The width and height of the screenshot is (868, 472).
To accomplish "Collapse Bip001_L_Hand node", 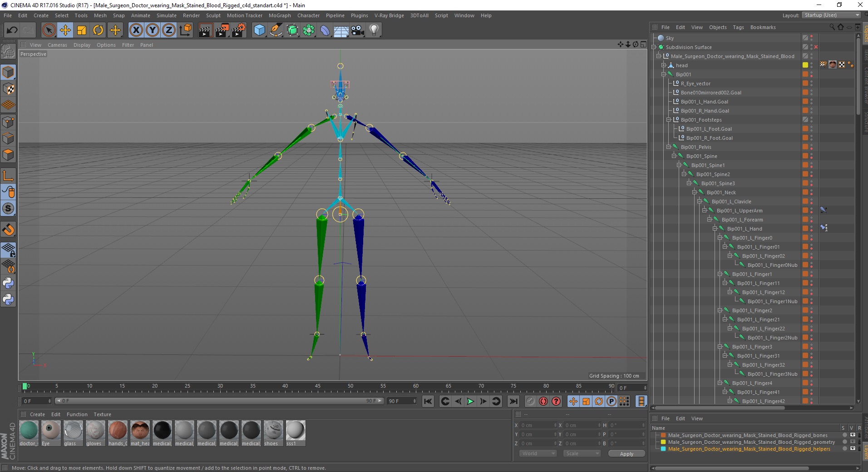I will (x=715, y=229).
